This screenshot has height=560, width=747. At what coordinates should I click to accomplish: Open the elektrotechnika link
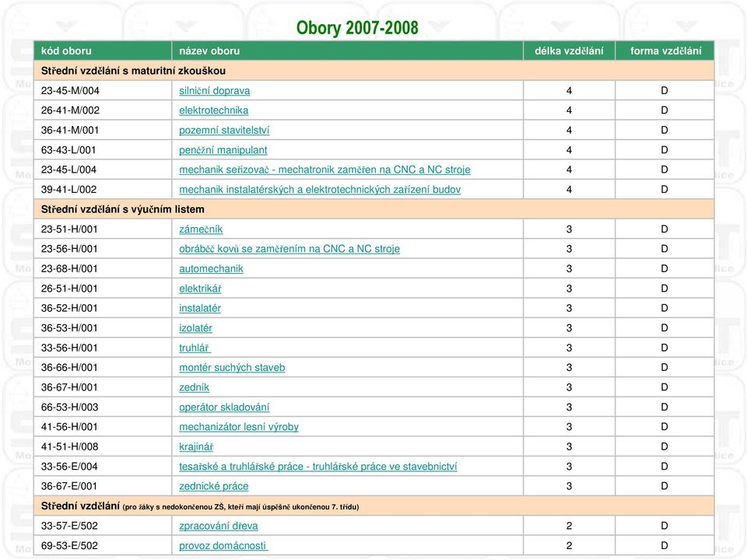pos(213,110)
